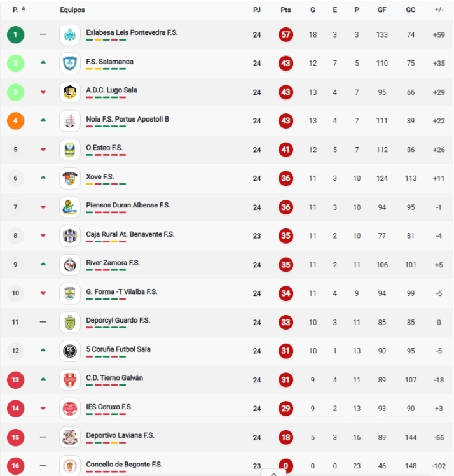Click the C.D. Tierno Galván crest
The width and height of the screenshot is (454, 476).
tap(70, 380)
